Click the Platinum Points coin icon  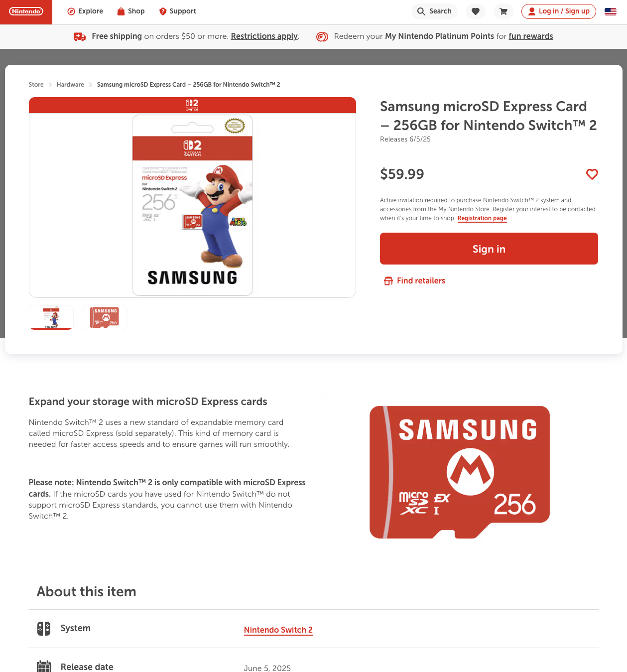coord(322,36)
